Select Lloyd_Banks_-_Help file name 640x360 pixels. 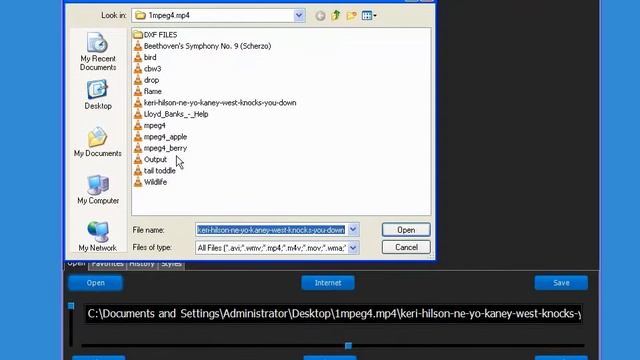176,114
